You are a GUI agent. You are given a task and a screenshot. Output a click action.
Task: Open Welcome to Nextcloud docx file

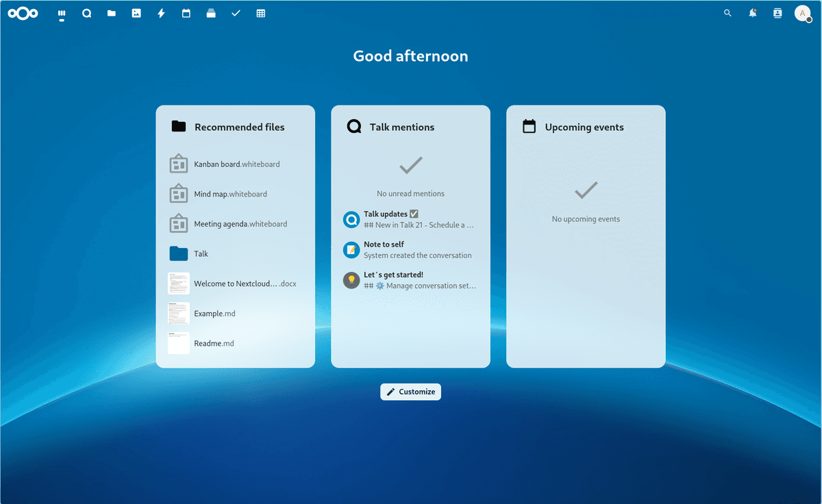pos(236,283)
